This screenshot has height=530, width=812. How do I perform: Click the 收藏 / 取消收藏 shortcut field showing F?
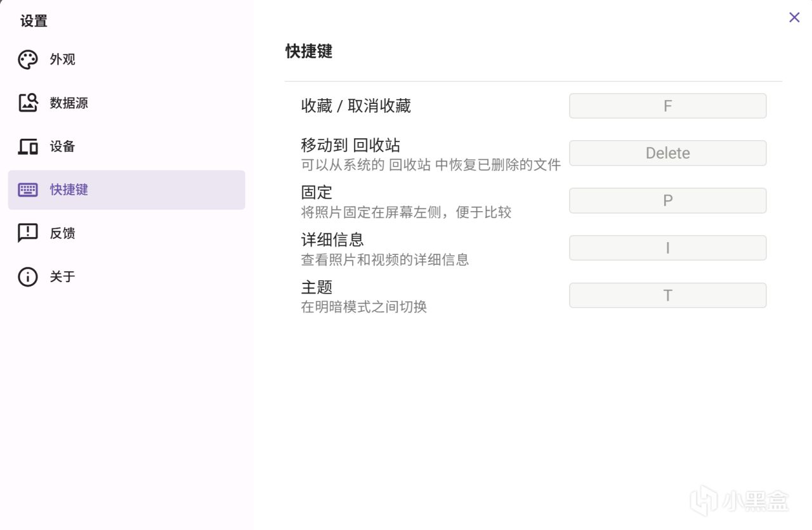(667, 106)
